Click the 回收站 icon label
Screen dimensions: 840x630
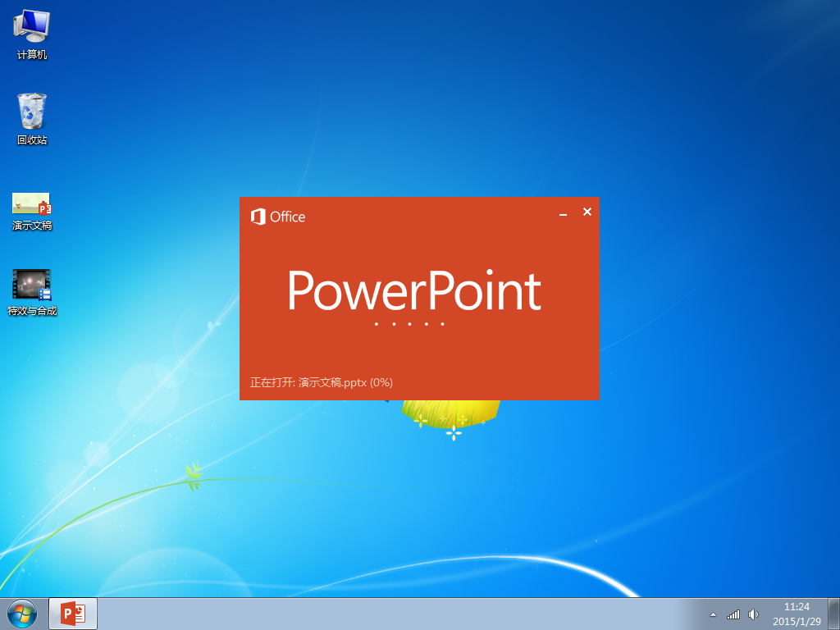[32, 139]
